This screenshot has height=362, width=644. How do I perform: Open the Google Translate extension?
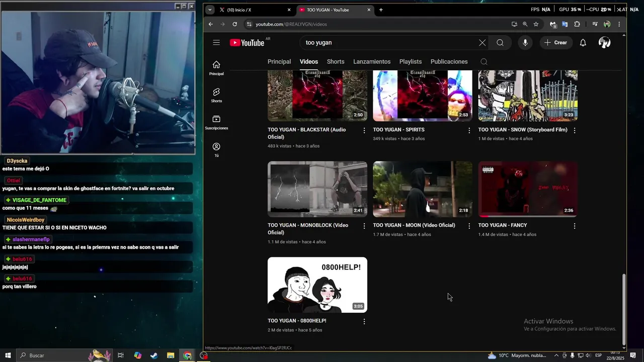coord(565,24)
